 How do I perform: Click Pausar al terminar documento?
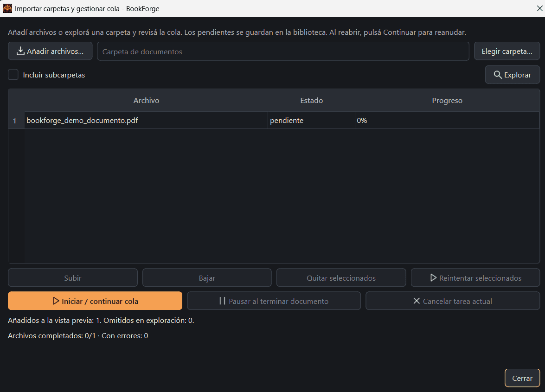274,301
